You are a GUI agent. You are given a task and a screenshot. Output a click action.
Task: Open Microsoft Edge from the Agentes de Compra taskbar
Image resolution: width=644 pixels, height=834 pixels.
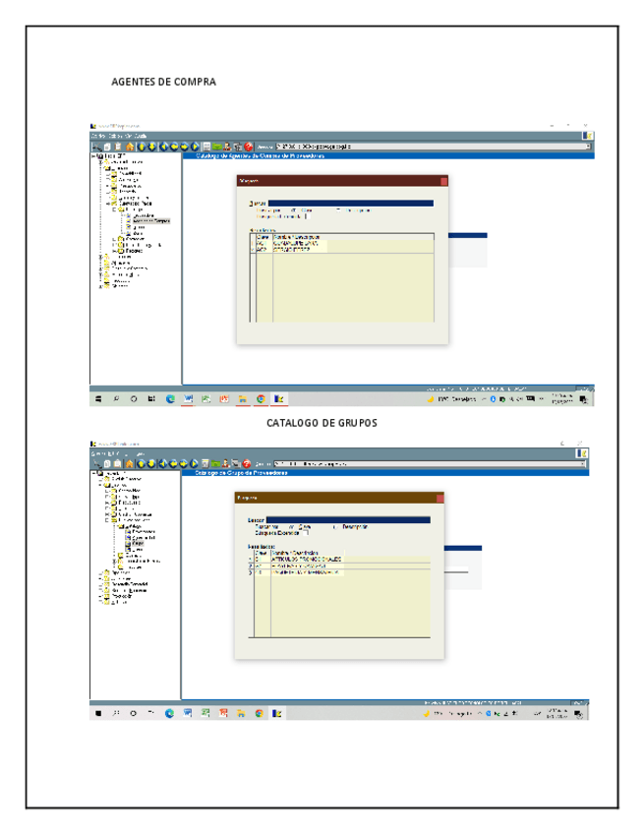tap(170, 399)
